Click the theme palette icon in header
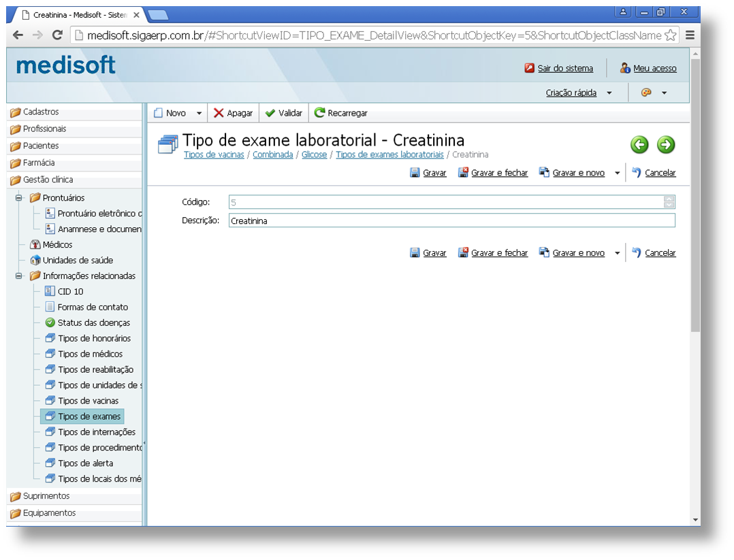 [646, 93]
